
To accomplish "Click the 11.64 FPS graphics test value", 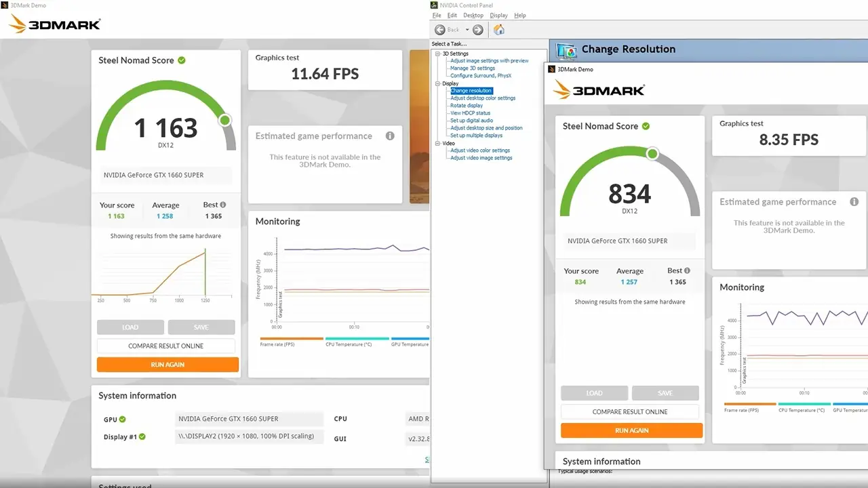I will [325, 74].
